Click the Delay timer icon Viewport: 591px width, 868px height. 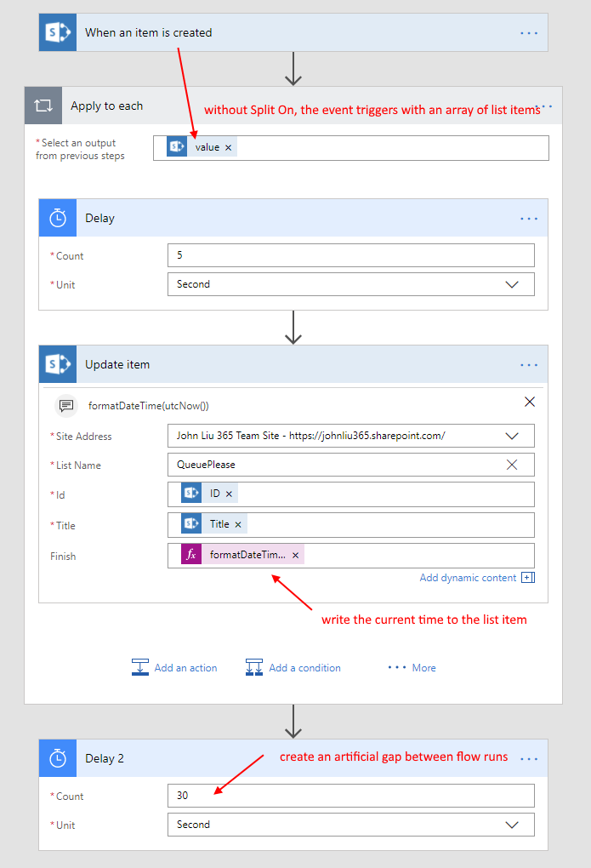[57, 218]
